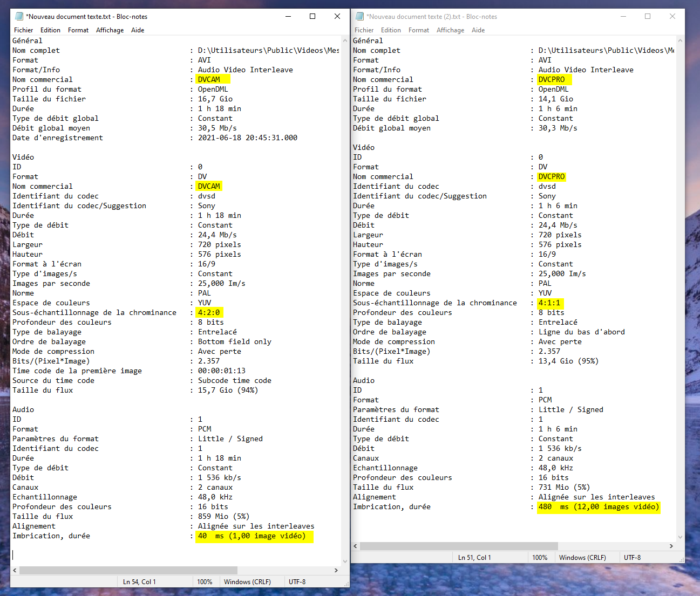Click 'Bottom field only' in left window
This screenshot has height=596, width=700.
tap(235, 341)
